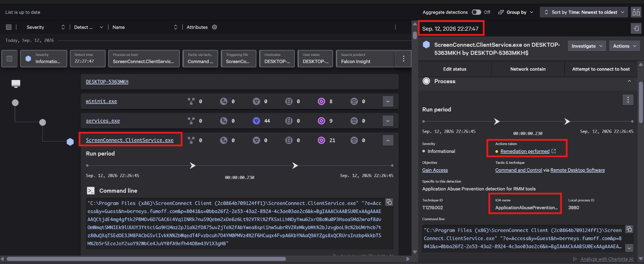644x264 pixels.
Task: Click wininit.exe child process tree icon
Action: click(191, 101)
